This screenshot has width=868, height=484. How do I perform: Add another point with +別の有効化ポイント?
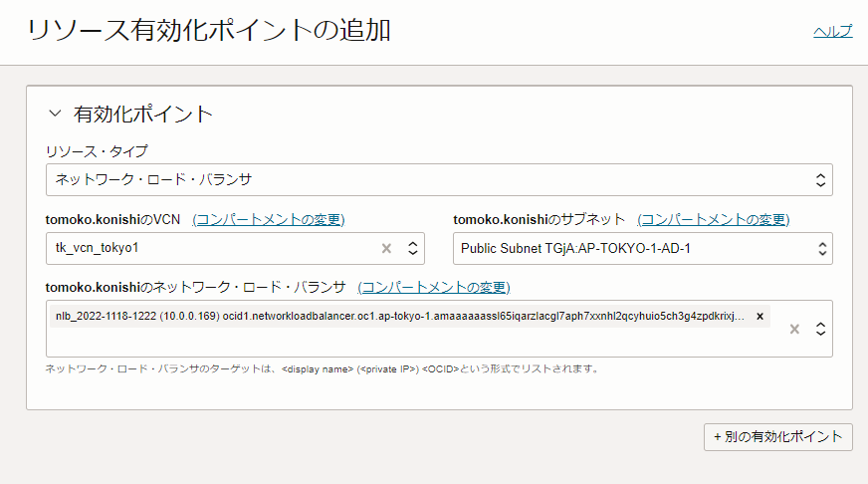click(777, 437)
